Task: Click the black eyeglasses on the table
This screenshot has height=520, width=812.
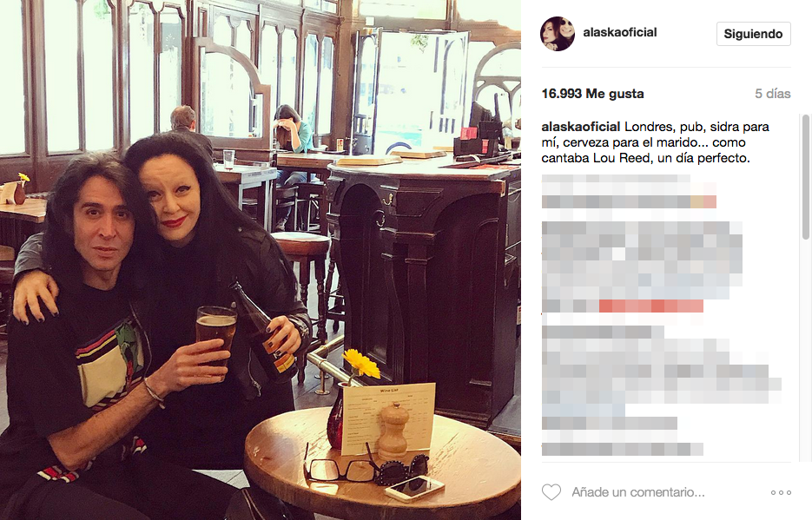Action: (340, 467)
